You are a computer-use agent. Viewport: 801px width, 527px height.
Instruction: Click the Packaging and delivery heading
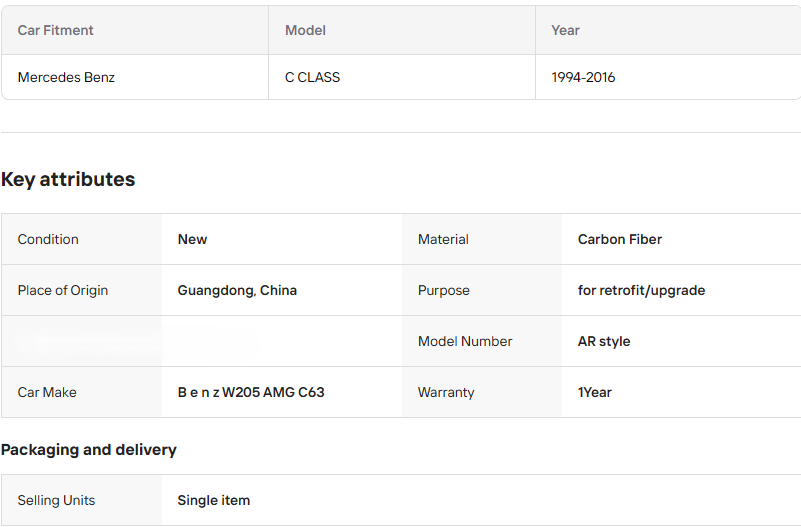[x=89, y=450]
